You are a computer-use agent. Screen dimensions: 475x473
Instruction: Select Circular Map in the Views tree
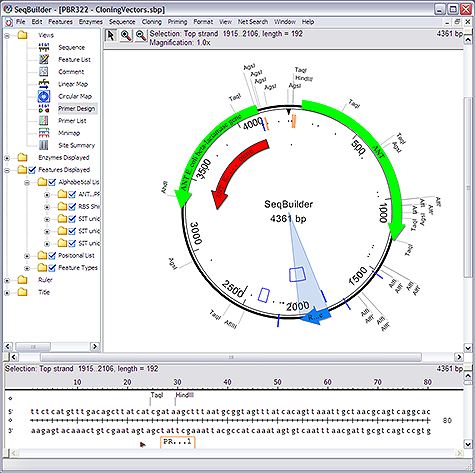[75, 96]
